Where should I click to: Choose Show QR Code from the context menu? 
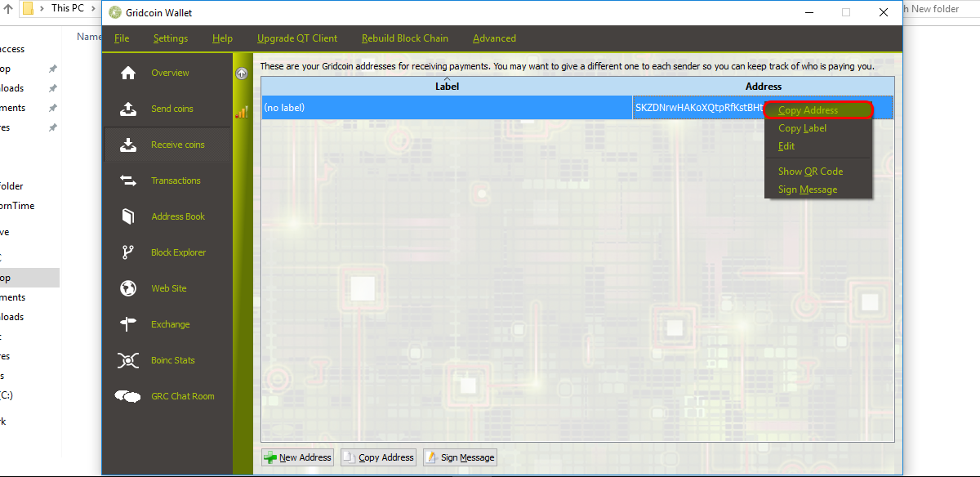(819, 172)
